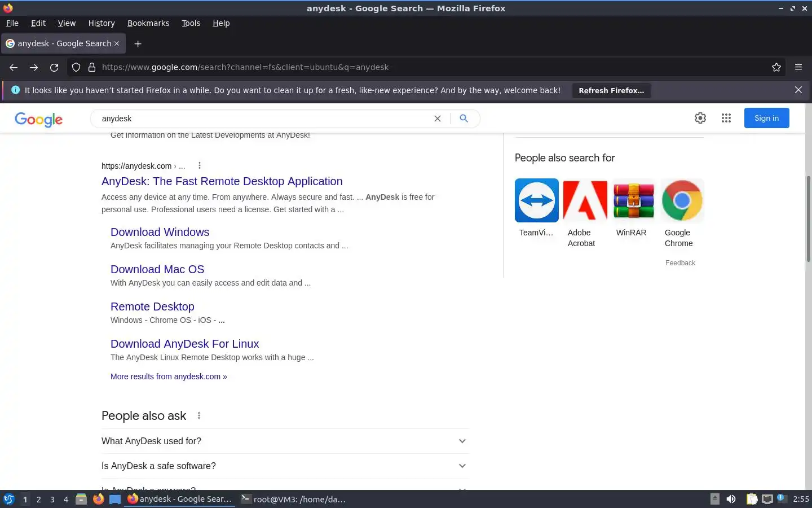The width and height of the screenshot is (812, 508).
Task: Click the start menu icon in taskbar
Action: [x=9, y=499]
